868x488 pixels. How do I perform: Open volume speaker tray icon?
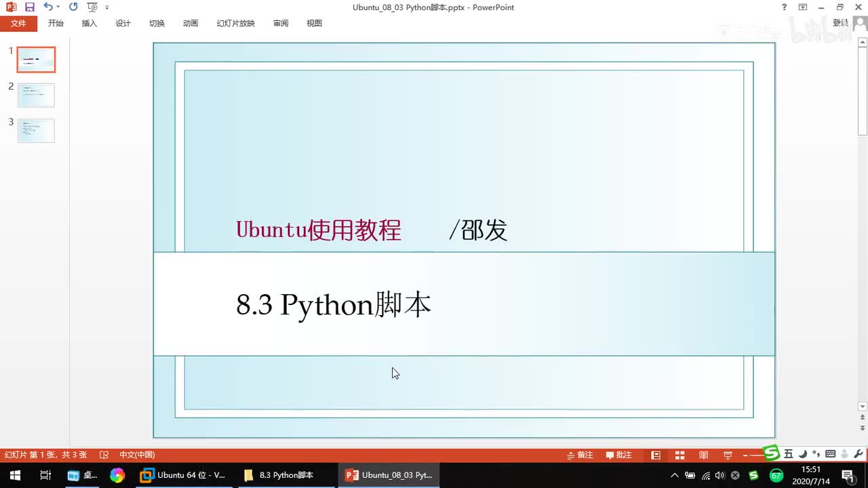click(x=720, y=475)
